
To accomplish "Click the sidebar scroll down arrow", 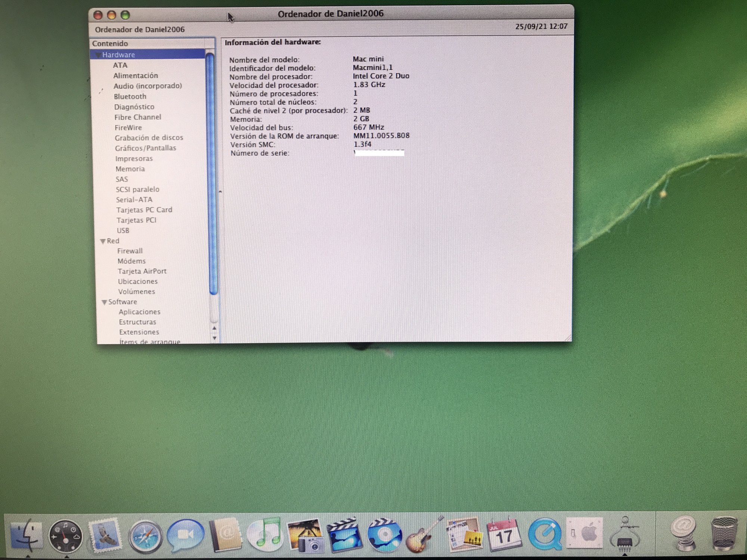I will pyautogui.click(x=214, y=338).
